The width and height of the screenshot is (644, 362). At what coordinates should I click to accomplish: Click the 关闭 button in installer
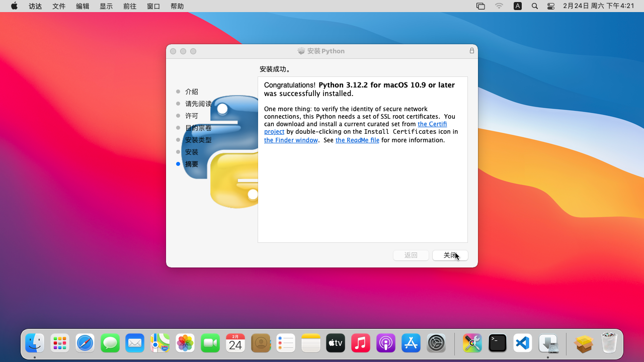pyautogui.click(x=450, y=255)
